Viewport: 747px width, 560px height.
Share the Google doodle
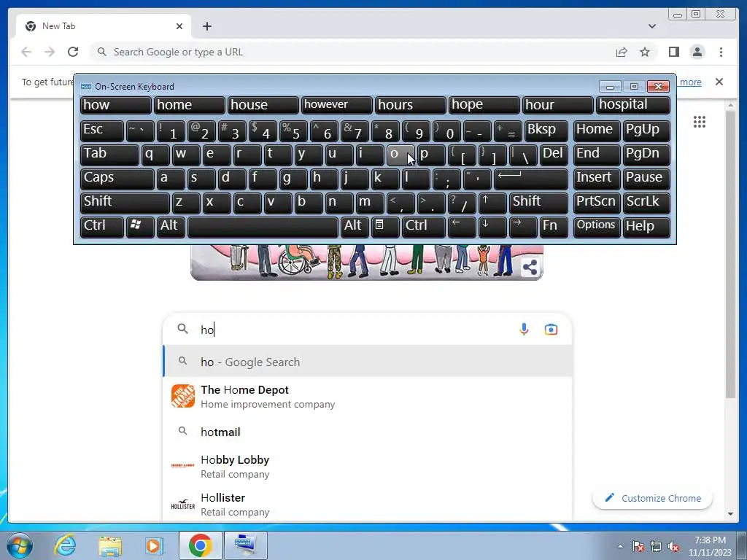[x=530, y=267]
